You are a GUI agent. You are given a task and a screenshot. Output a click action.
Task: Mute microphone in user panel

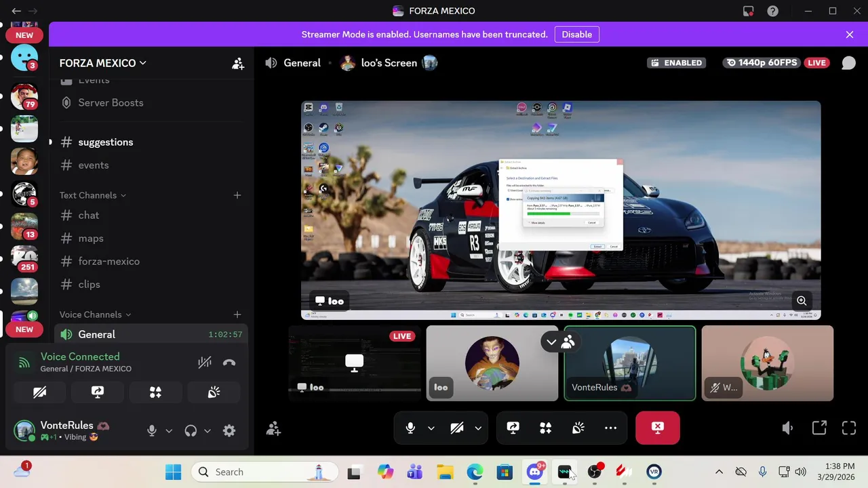pos(152,431)
